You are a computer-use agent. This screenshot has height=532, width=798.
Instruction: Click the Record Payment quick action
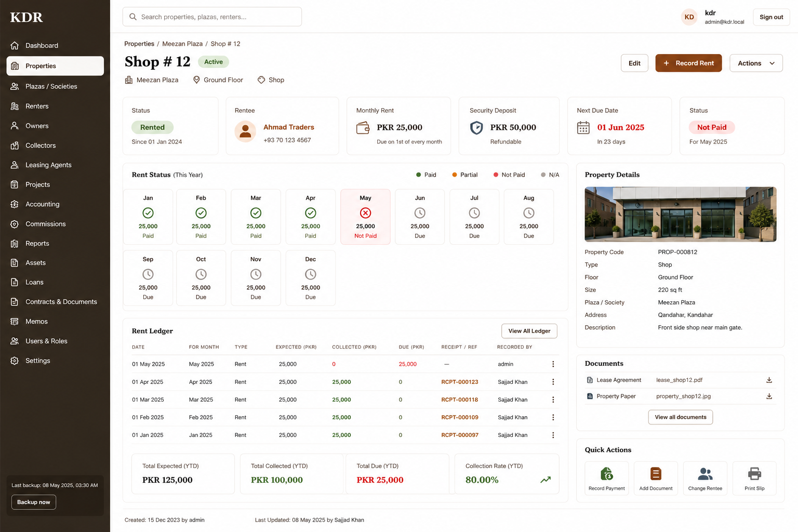coord(607,478)
